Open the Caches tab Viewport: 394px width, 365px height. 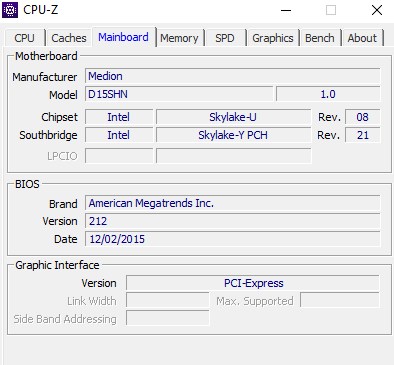[x=69, y=38]
